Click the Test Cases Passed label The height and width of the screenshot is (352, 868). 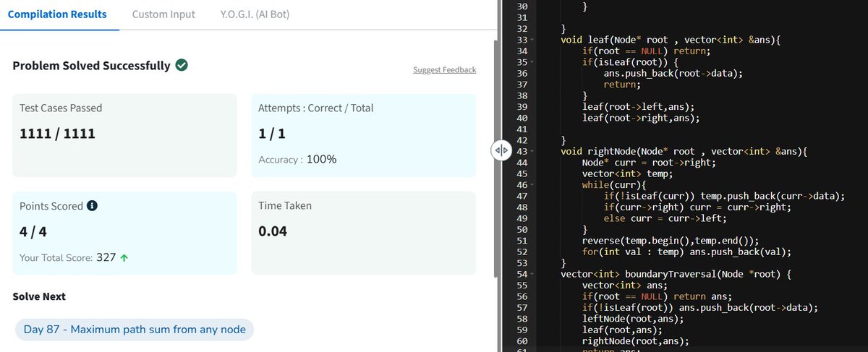(x=61, y=108)
